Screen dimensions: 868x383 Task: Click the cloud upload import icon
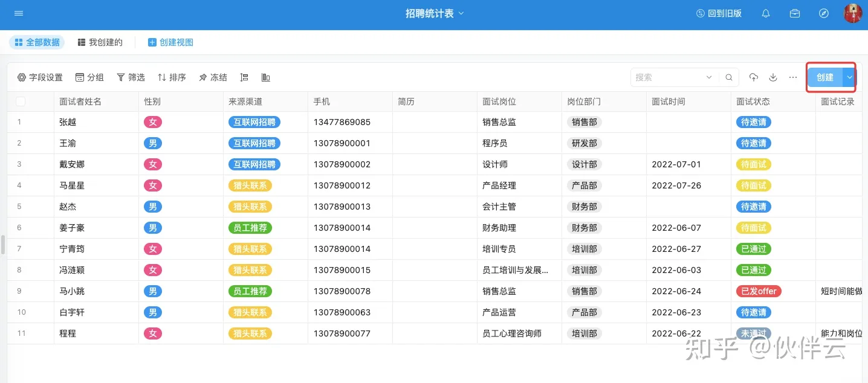[x=754, y=77]
